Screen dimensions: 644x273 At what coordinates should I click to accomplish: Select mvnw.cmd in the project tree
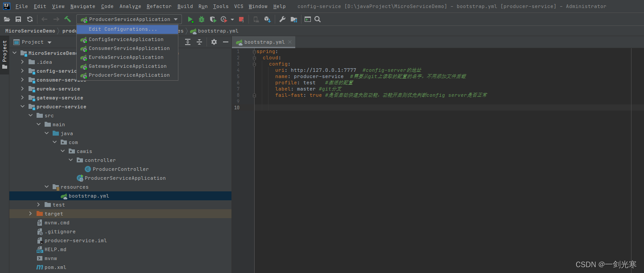click(x=53, y=223)
